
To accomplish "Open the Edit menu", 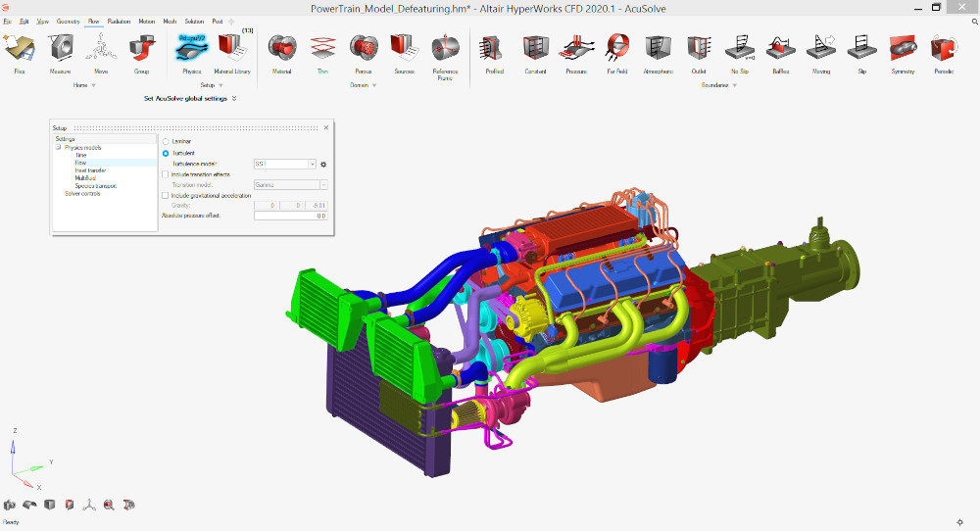I will [x=24, y=22].
